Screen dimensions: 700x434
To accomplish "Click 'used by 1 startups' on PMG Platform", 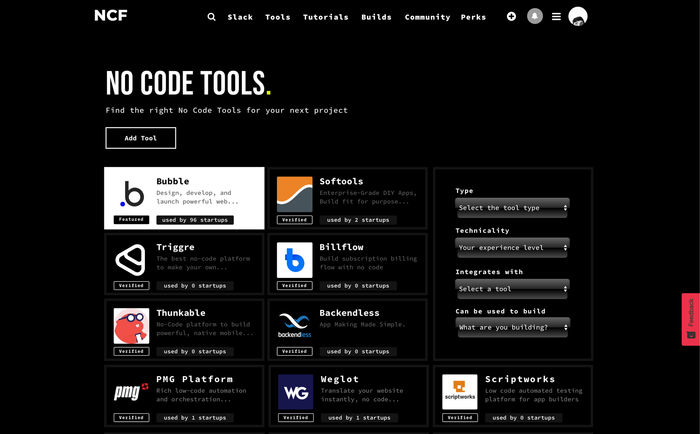I will point(195,417).
